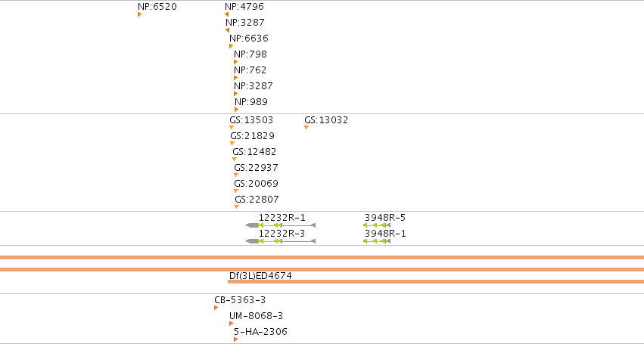Select the 3948R-5 gene glyph

(x=377, y=225)
